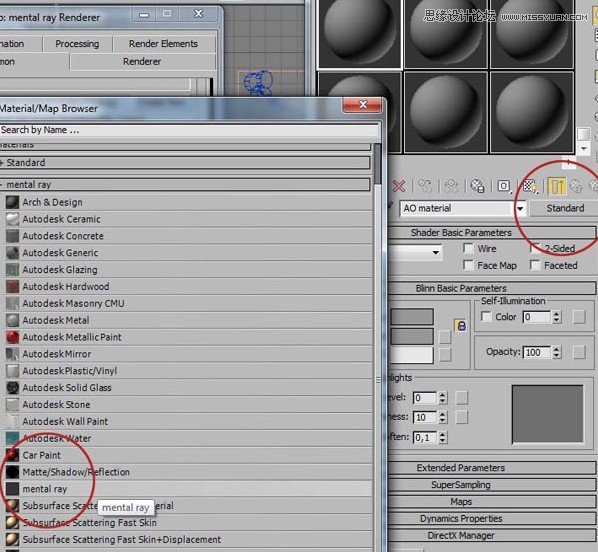Switch to the Renderer tab

pyautogui.click(x=143, y=61)
